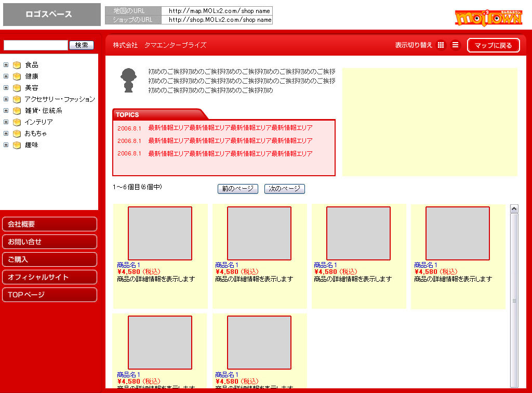Click the MolTown logo

488,17
